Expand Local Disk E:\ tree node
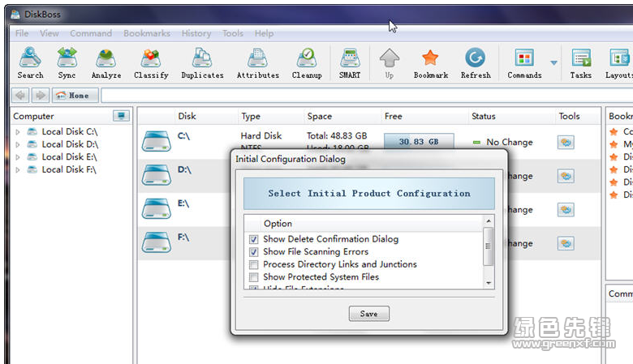 point(18,157)
